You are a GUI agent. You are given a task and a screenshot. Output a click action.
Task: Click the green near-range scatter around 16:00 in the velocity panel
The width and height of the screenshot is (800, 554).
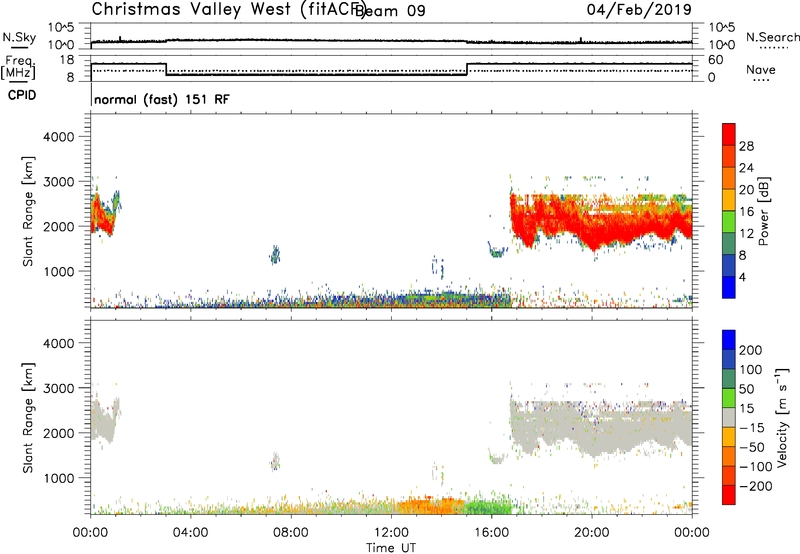pos(486,508)
